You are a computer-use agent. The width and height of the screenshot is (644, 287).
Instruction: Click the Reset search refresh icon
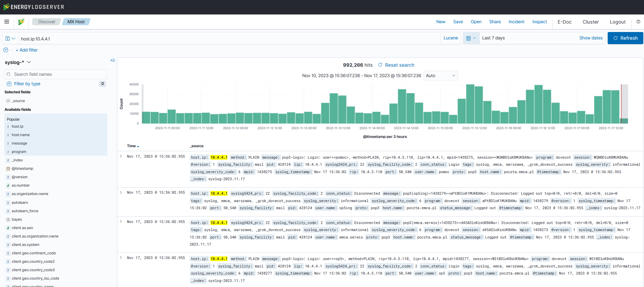[380, 65]
